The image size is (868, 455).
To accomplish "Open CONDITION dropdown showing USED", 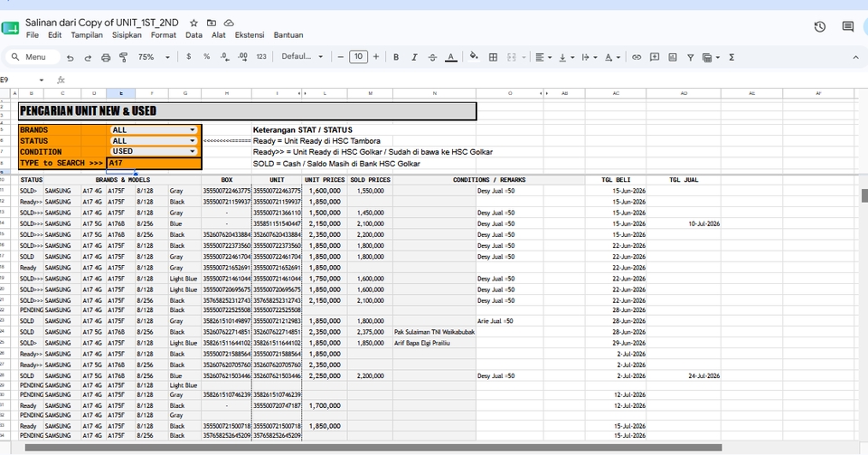I will pos(154,151).
